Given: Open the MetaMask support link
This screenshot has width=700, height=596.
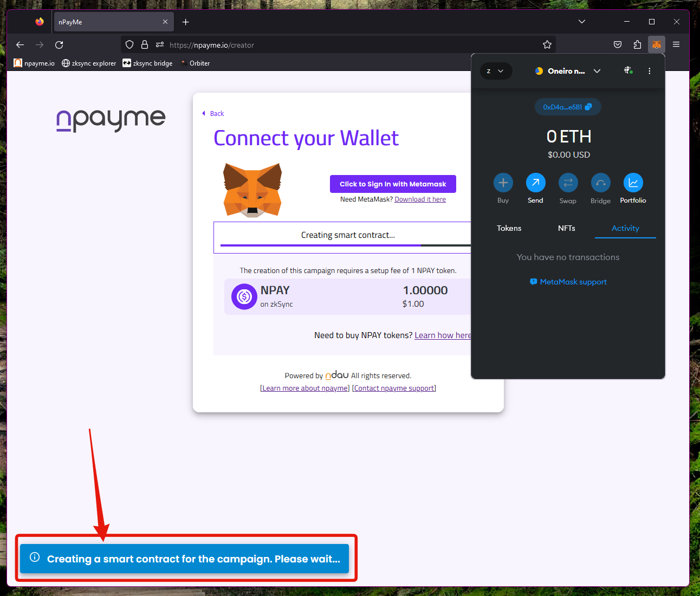Looking at the screenshot, I should click(x=568, y=282).
